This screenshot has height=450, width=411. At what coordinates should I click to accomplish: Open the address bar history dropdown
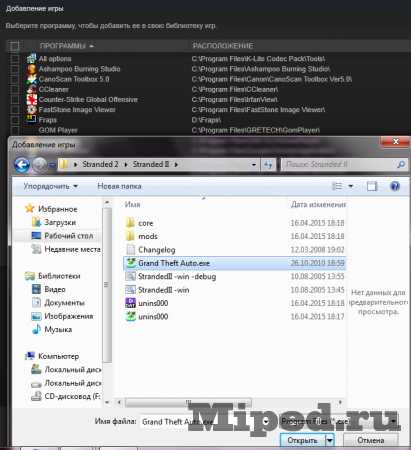(254, 164)
